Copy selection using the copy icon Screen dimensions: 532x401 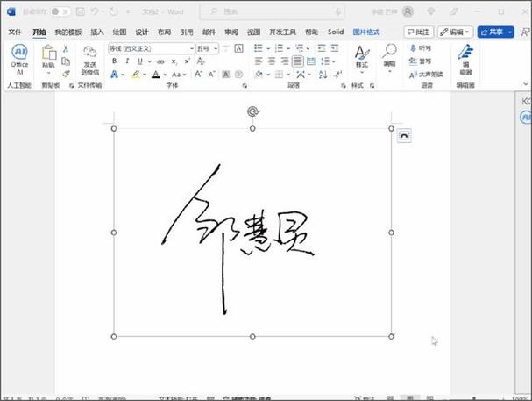[66, 61]
